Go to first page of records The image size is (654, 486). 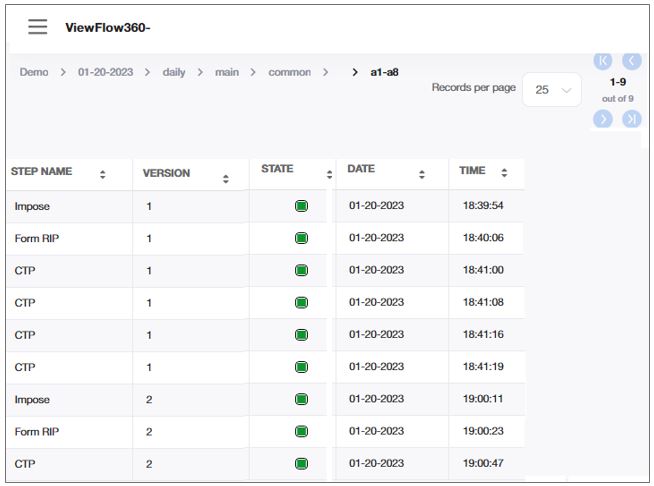[602, 61]
